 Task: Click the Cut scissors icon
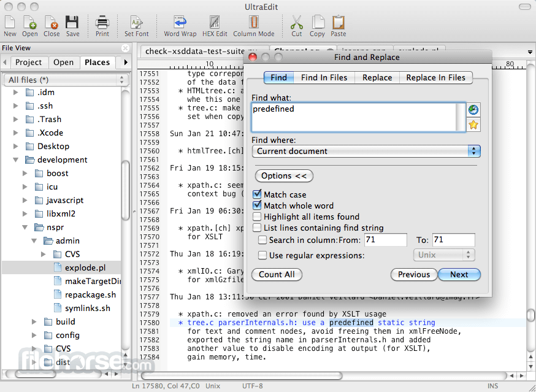click(x=297, y=22)
